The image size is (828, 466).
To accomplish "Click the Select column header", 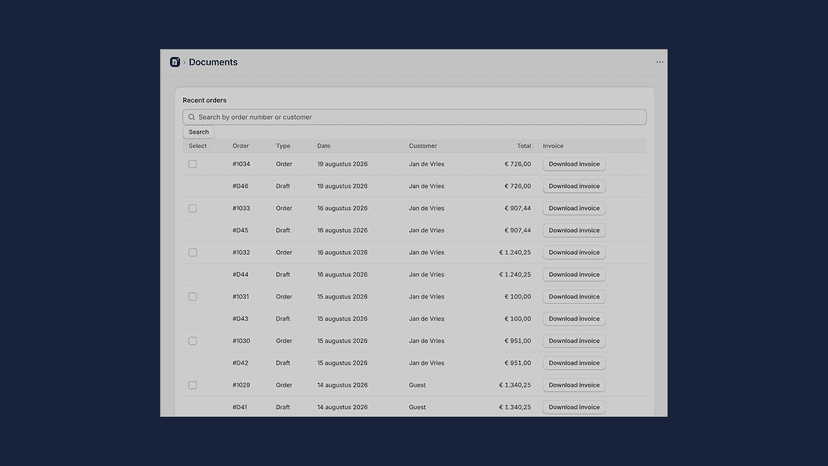I will point(197,146).
